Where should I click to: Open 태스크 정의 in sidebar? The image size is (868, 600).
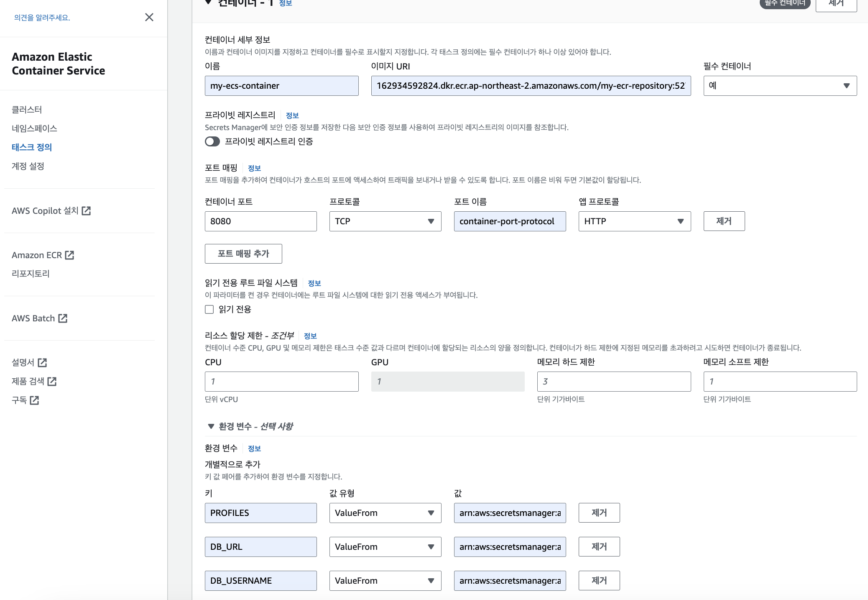click(x=32, y=147)
